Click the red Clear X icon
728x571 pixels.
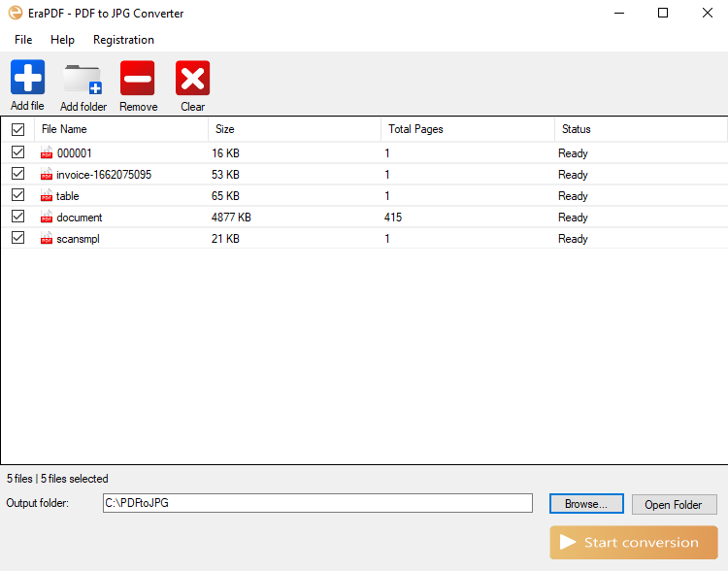point(193,78)
